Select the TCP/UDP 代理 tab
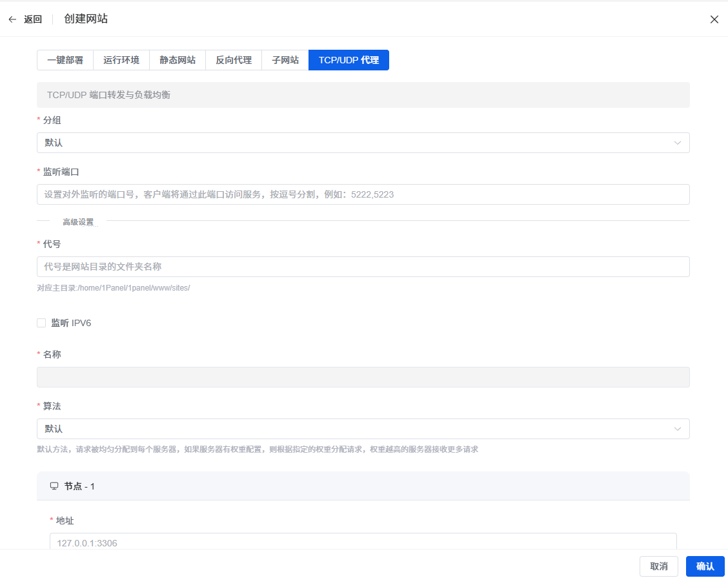 tap(349, 60)
